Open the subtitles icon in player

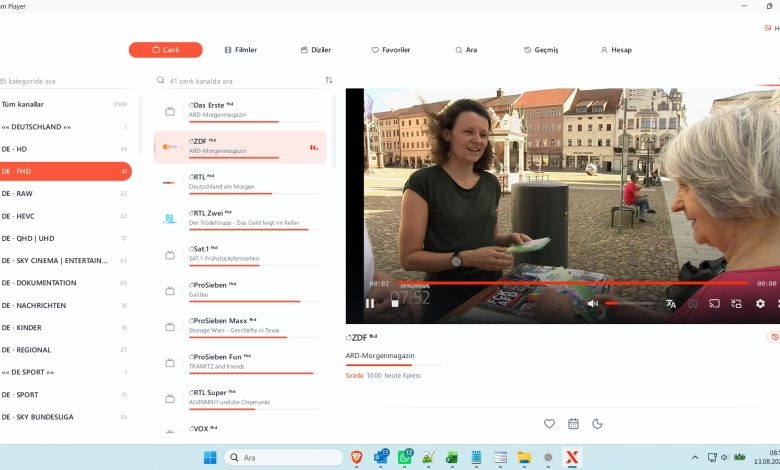click(x=692, y=303)
